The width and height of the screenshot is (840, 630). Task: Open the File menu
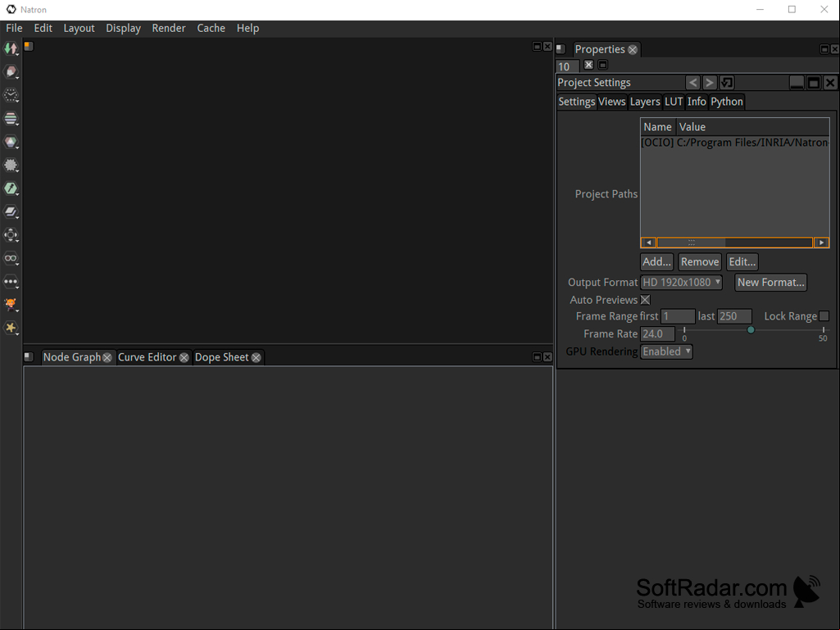[14, 28]
